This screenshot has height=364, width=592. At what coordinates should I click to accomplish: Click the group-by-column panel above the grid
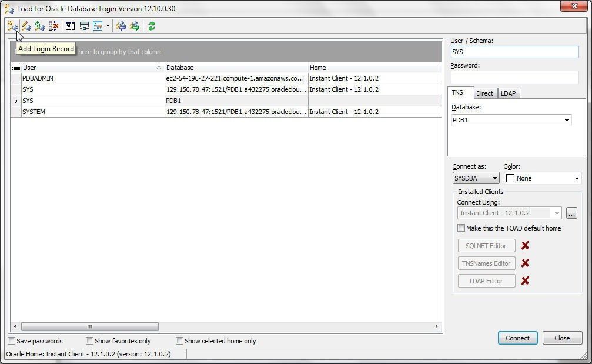click(x=226, y=51)
